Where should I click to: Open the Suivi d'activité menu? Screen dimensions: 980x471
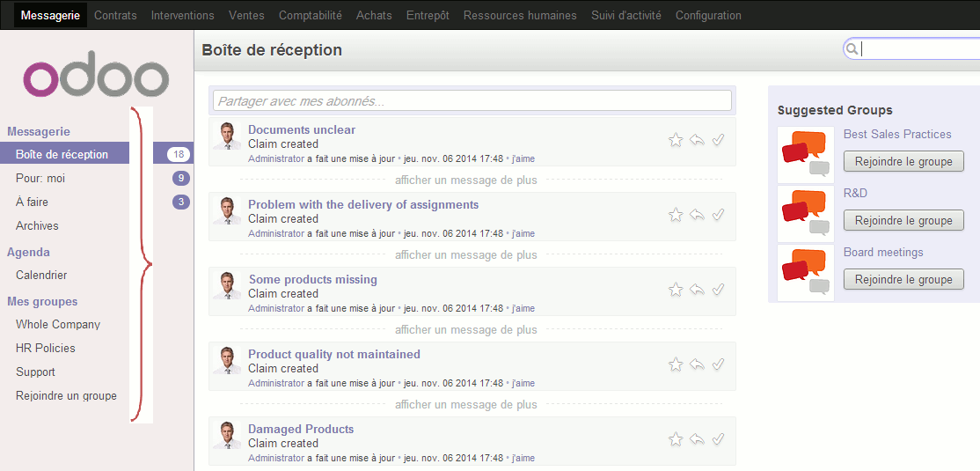[x=626, y=16]
